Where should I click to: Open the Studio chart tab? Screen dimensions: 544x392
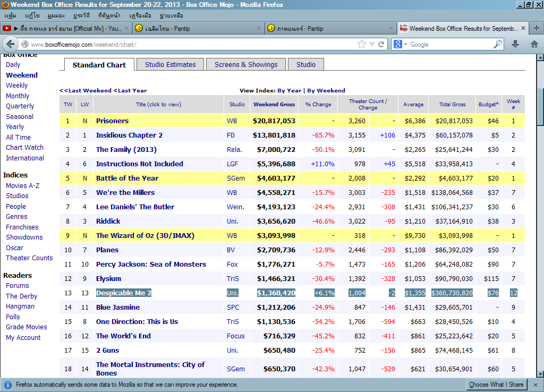point(306,64)
